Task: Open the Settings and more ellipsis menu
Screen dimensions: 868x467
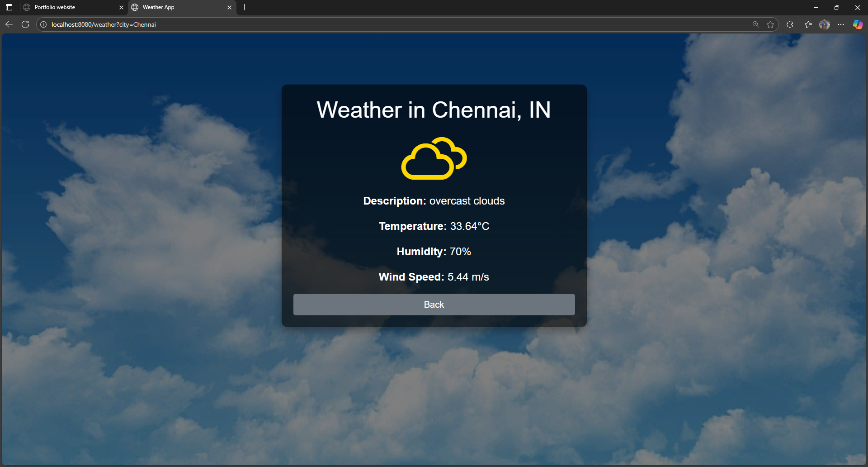Action: coord(841,24)
